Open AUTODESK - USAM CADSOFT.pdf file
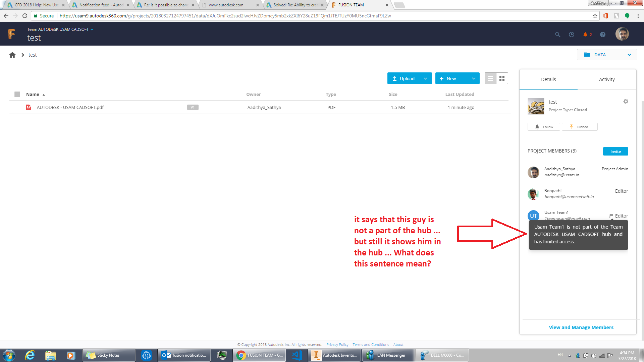Viewport: 644px width, 362px height. click(70, 107)
